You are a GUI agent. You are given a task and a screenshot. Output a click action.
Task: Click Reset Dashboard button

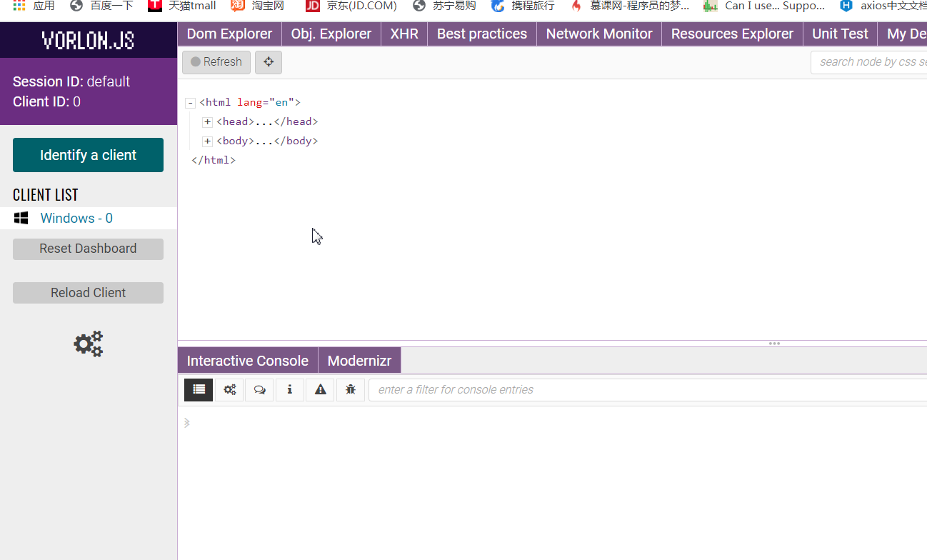pyautogui.click(x=88, y=249)
